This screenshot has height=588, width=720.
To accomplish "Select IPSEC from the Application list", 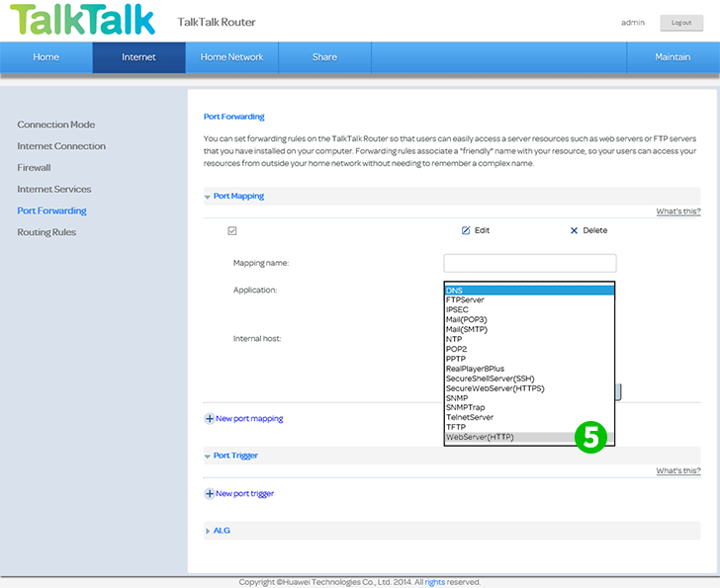I will coord(529,309).
